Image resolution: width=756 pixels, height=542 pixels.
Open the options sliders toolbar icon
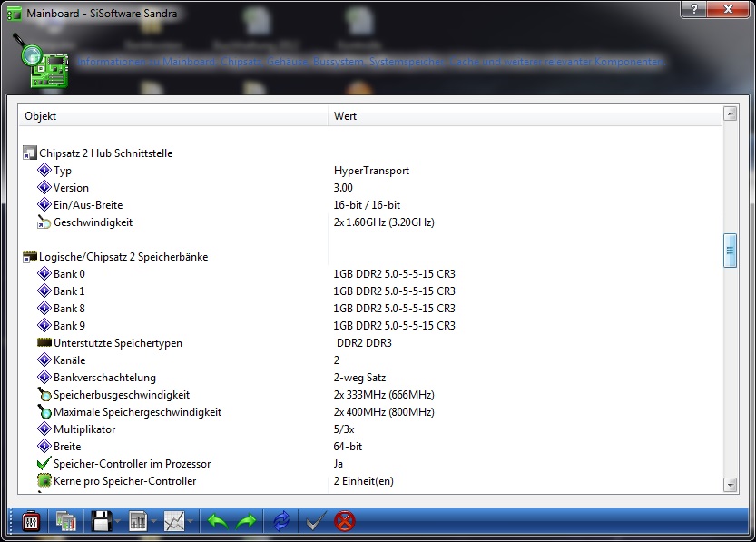coord(31,521)
